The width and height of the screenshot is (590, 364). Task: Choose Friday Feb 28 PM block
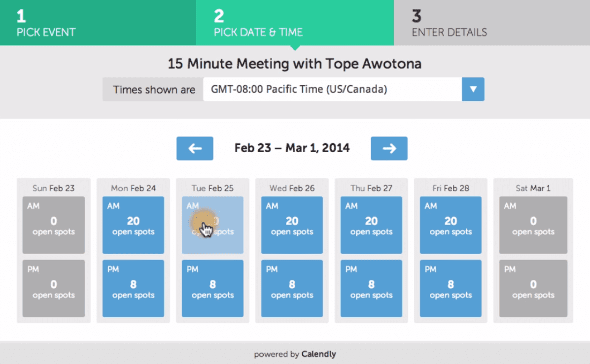click(451, 289)
